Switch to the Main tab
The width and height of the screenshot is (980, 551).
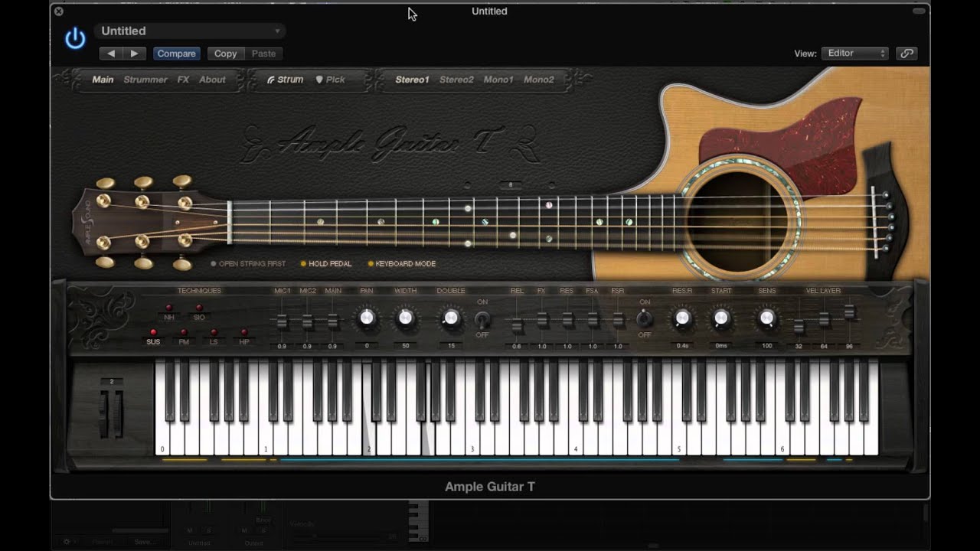[103, 80]
